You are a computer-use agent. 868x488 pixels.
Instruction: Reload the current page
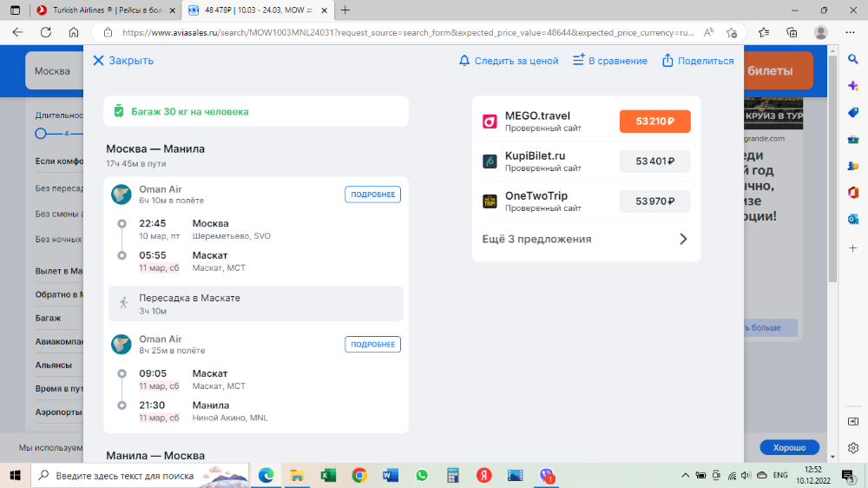click(x=46, y=33)
